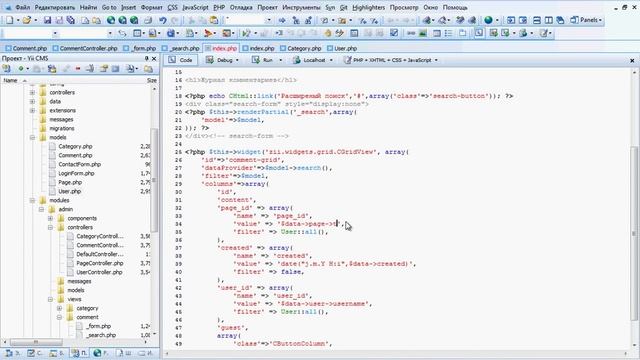Open the Файл menu

click(22, 7)
